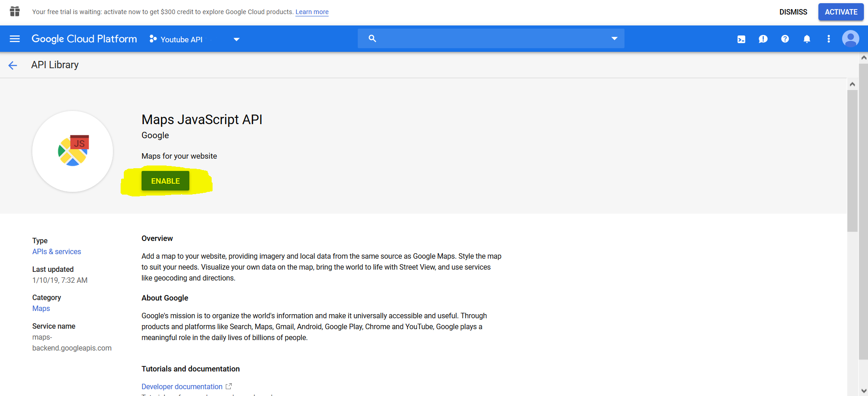Open the Learn more link
Viewport: 868px width, 396px height.
[312, 12]
